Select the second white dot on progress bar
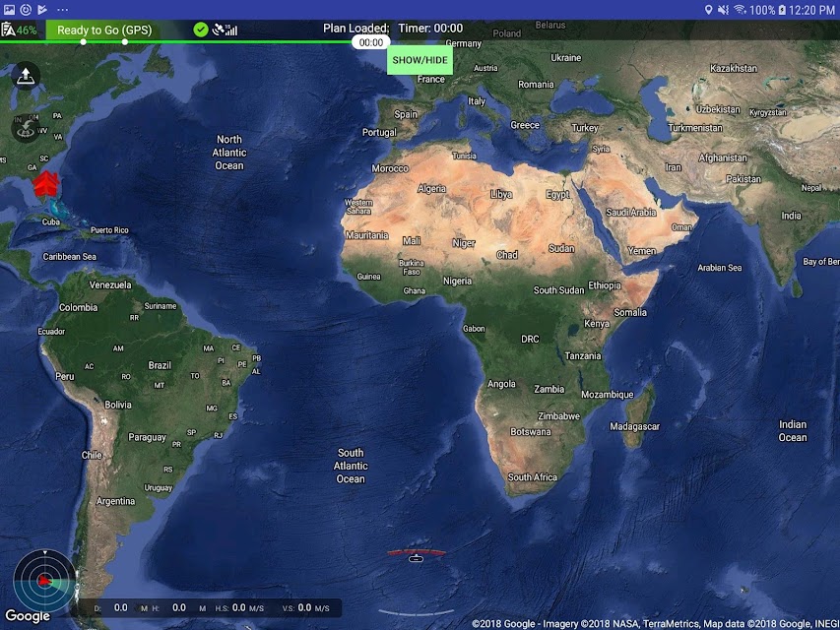The width and height of the screenshot is (840, 630). (125, 41)
